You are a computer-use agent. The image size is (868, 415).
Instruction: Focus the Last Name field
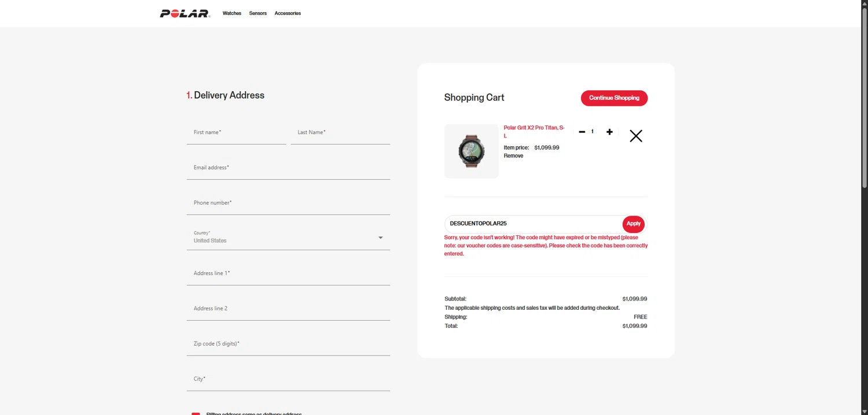(340, 132)
